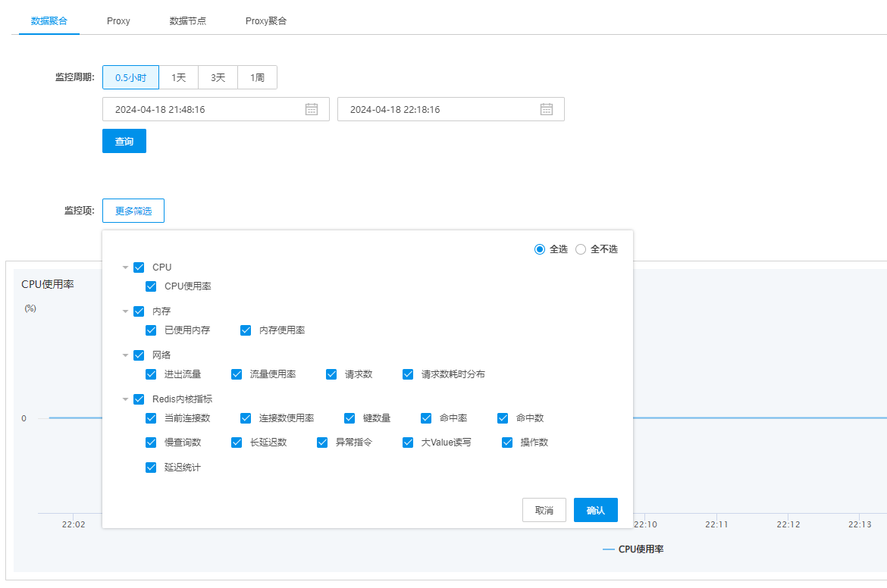
Task: Uncheck 操作数 checkbox
Action: [507, 443]
